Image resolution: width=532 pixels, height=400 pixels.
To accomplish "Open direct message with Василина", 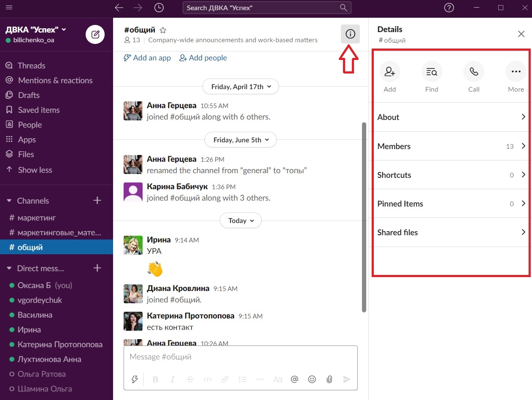I will click(x=57, y=315).
